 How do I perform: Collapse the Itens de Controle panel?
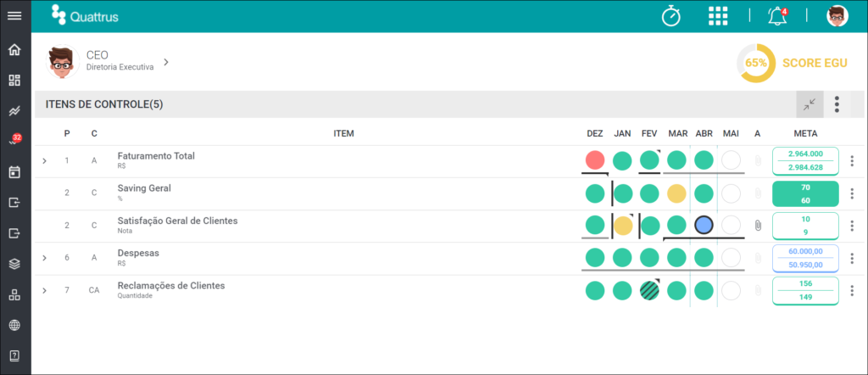click(x=810, y=104)
